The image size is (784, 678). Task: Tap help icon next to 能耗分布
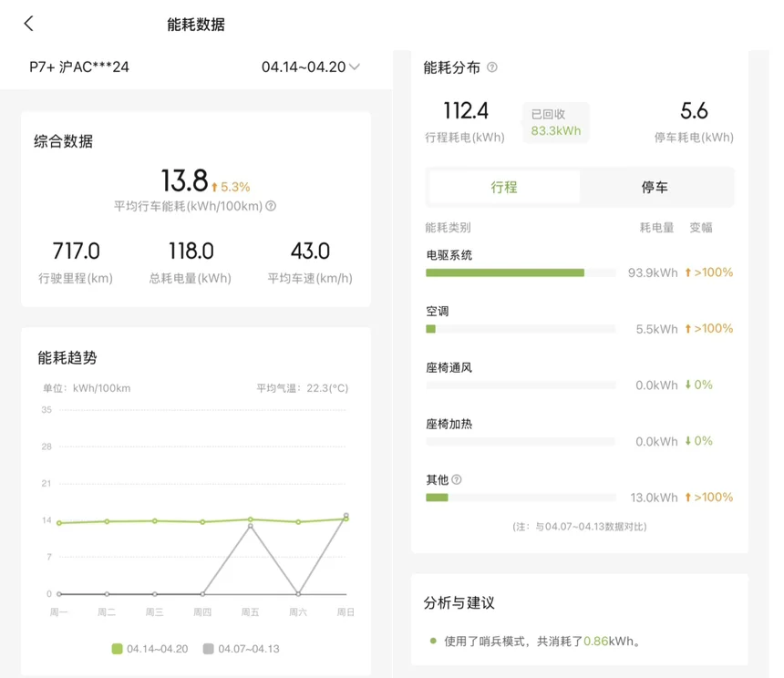click(x=492, y=67)
